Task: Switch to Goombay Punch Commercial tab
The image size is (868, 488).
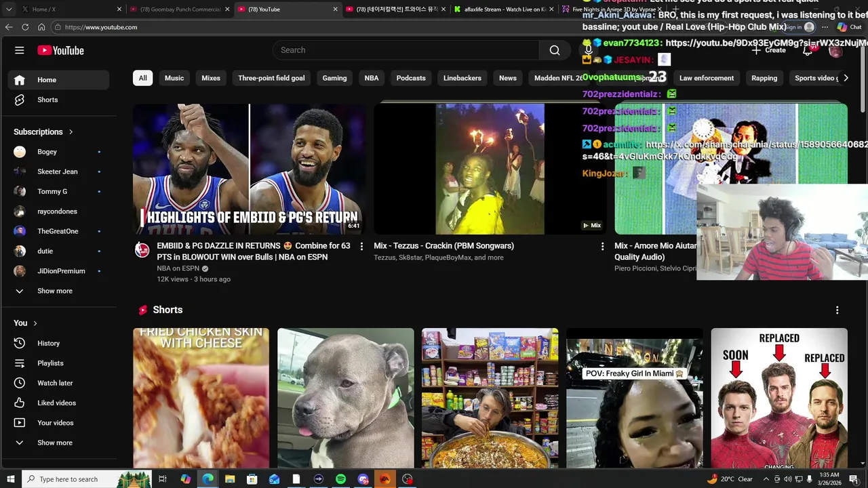Action: click(x=180, y=9)
